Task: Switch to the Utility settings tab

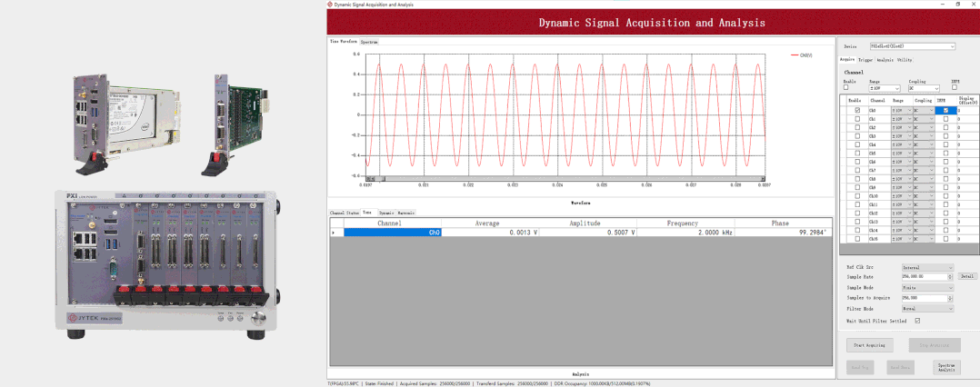Action: [905, 60]
